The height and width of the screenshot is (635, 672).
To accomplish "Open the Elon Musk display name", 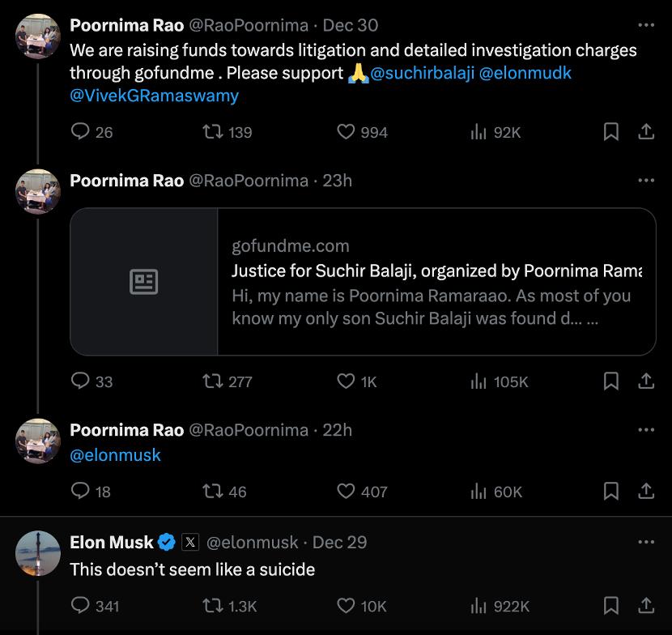I will tap(112, 542).
